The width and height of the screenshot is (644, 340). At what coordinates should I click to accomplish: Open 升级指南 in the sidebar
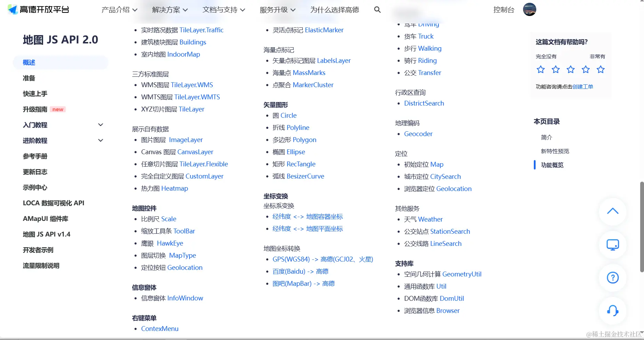coord(35,109)
